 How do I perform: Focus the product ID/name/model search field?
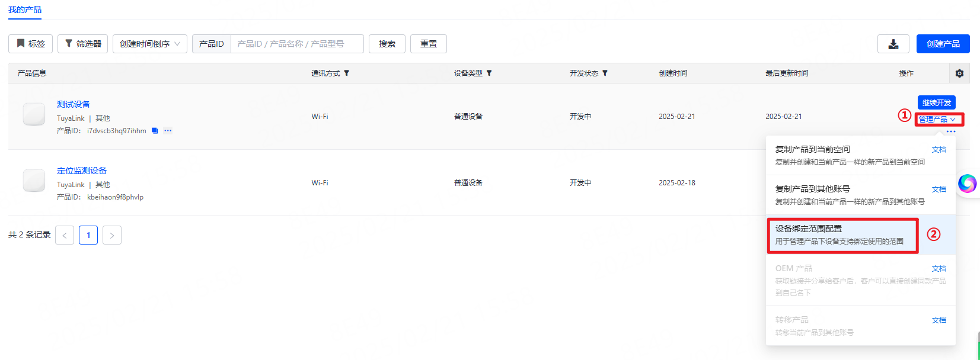(x=297, y=44)
